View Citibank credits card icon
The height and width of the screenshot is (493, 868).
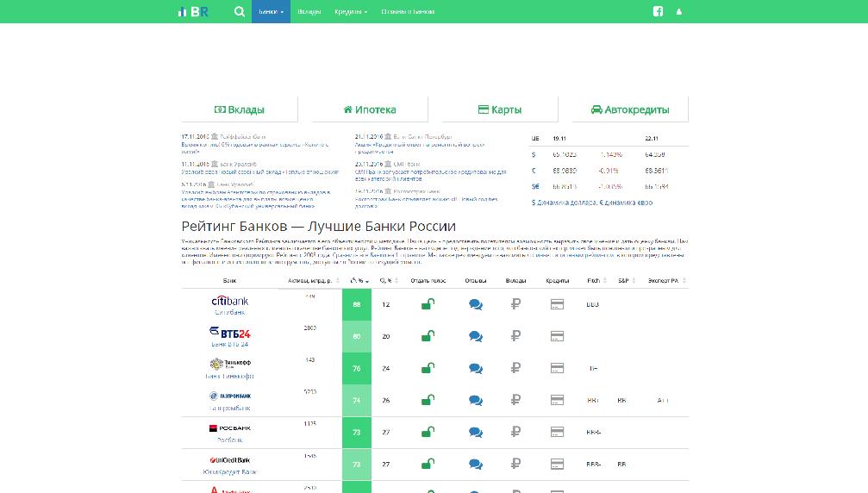(x=557, y=304)
